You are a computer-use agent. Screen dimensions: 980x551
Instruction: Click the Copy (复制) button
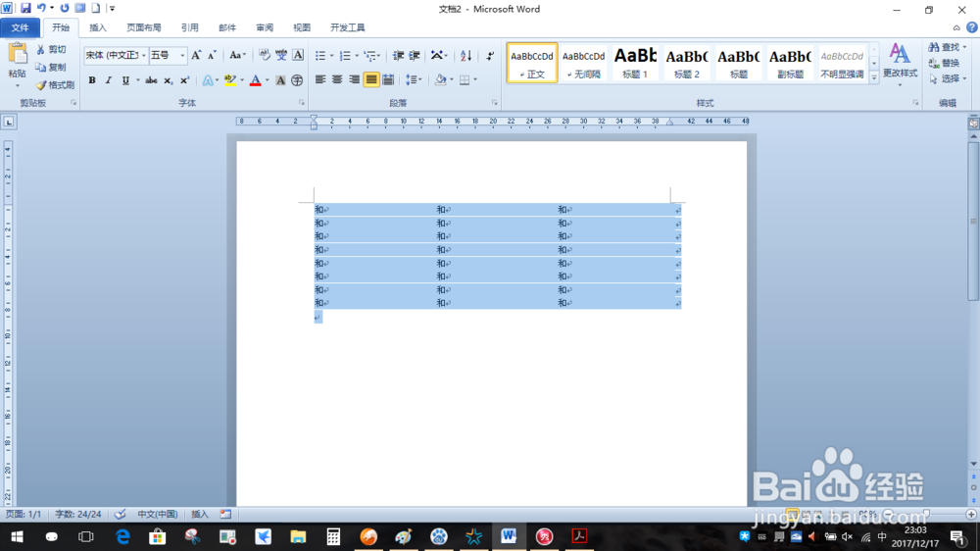(x=51, y=67)
